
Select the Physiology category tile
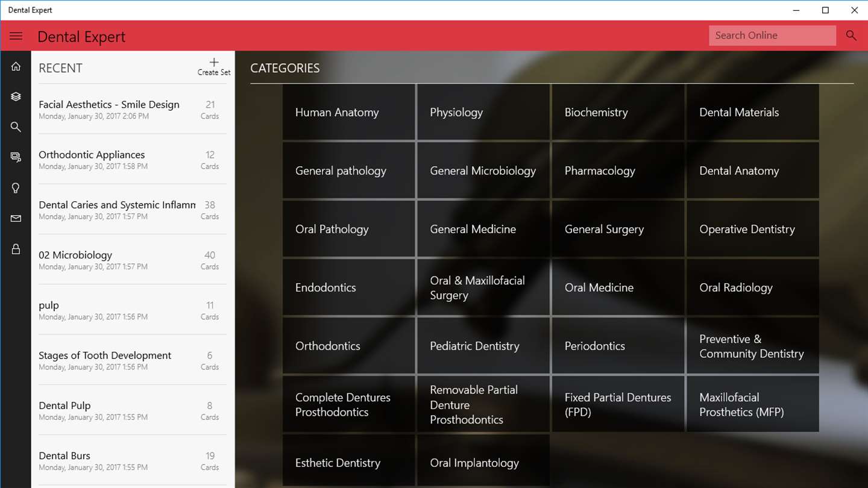[x=483, y=112]
